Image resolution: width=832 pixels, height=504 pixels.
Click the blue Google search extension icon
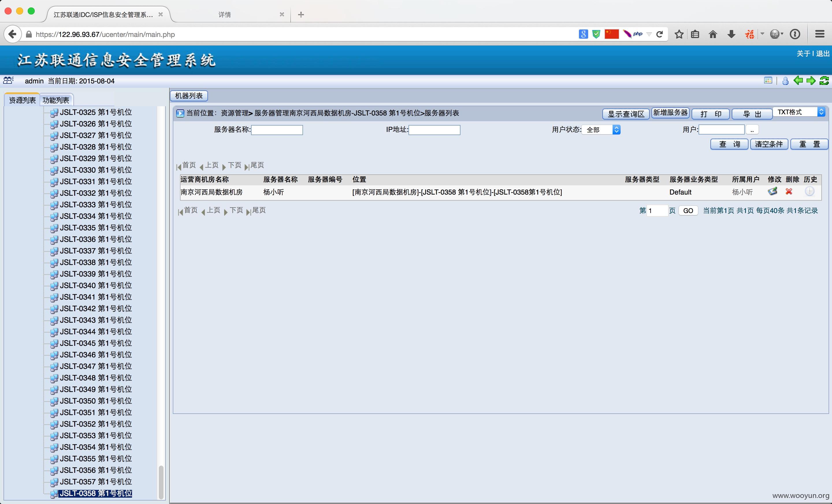click(x=583, y=34)
